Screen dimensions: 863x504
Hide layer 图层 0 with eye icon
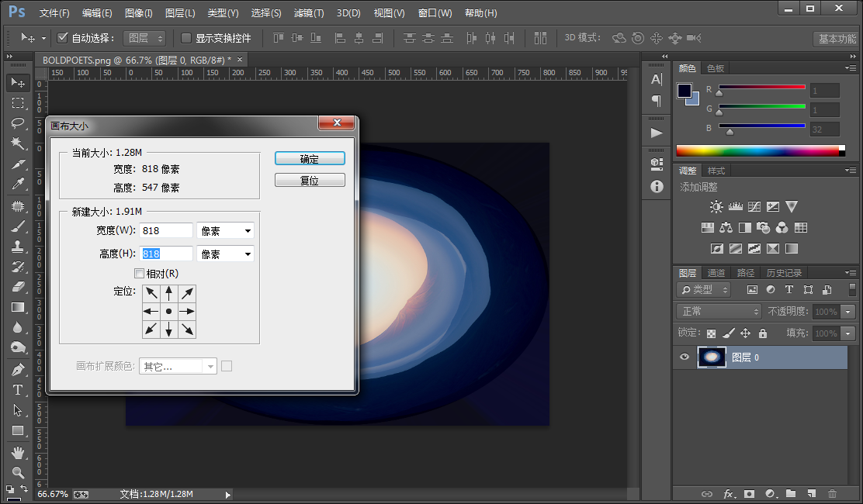click(685, 357)
